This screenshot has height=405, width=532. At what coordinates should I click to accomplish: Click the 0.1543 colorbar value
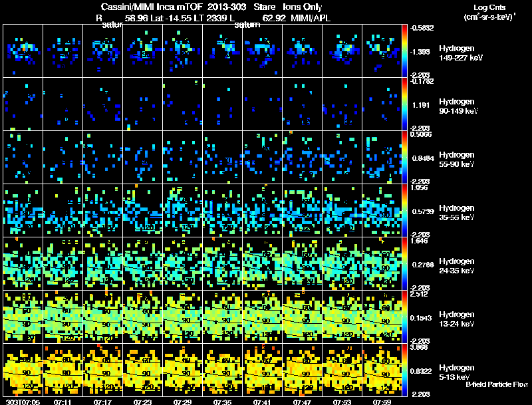click(422, 318)
